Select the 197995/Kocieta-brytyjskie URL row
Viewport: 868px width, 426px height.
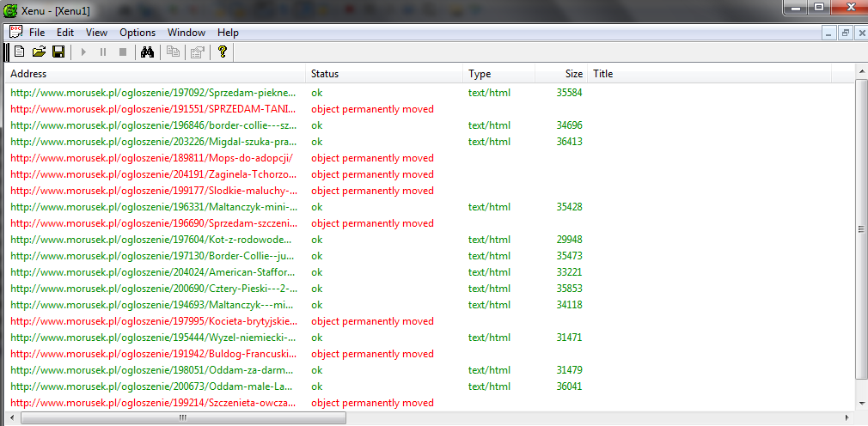tap(153, 321)
